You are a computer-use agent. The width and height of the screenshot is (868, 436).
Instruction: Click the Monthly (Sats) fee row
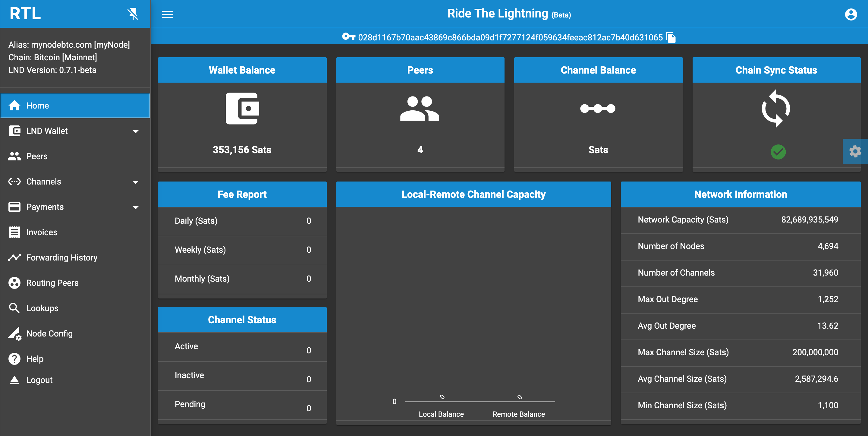tap(242, 279)
